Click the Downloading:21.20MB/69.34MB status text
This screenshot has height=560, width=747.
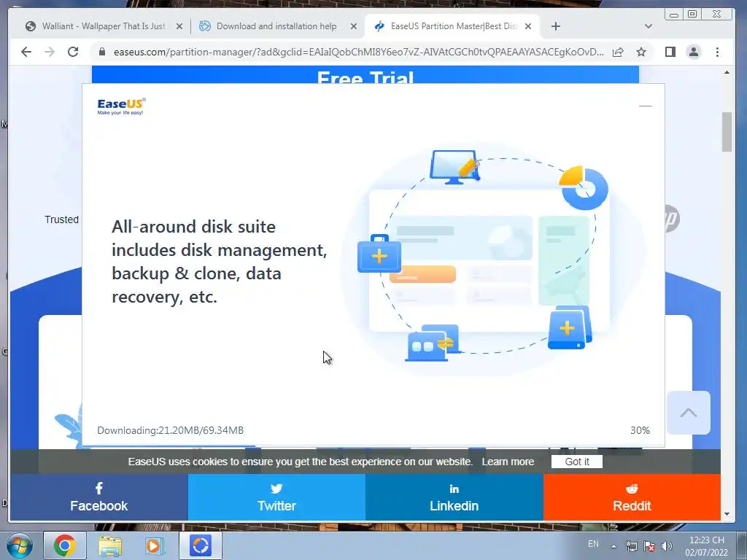point(170,430)
